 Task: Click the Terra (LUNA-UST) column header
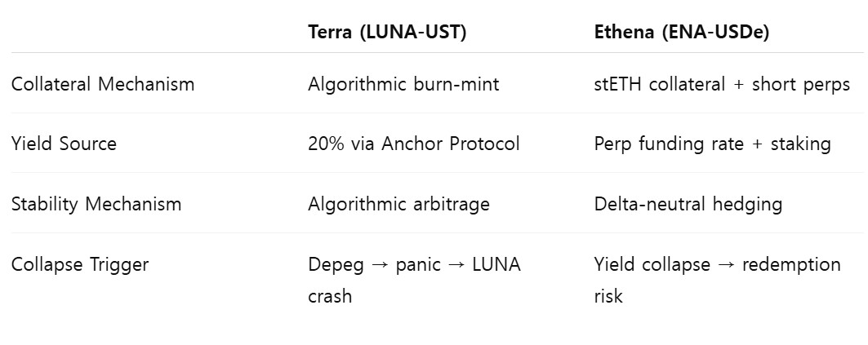[x=387, y=32]
